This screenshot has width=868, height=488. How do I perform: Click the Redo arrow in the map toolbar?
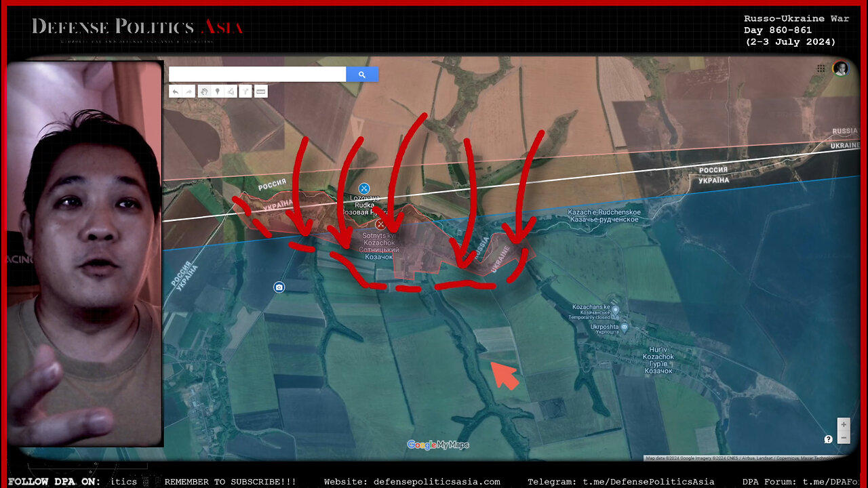[x=189, y=91]
